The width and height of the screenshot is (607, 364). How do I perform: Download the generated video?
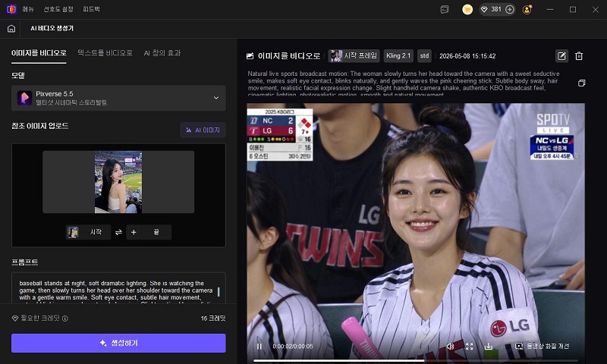(489, 347)
